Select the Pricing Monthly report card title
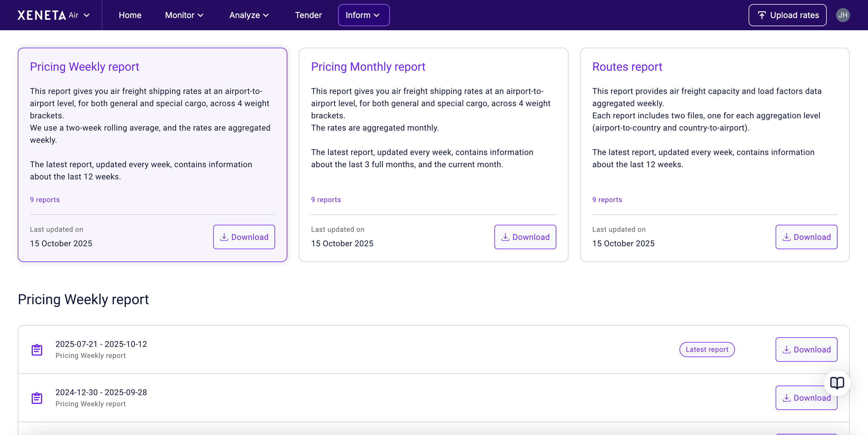The width and height of the screenshot is (868, 435). 368,67
